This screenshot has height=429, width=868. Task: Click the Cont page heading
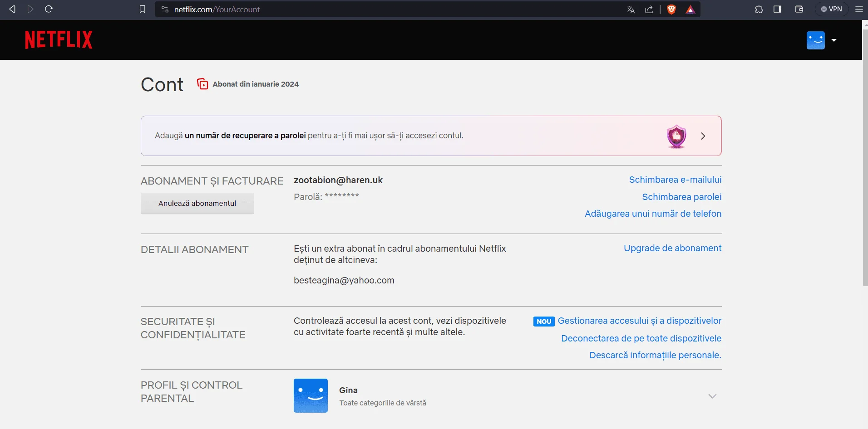click(162, 84)
